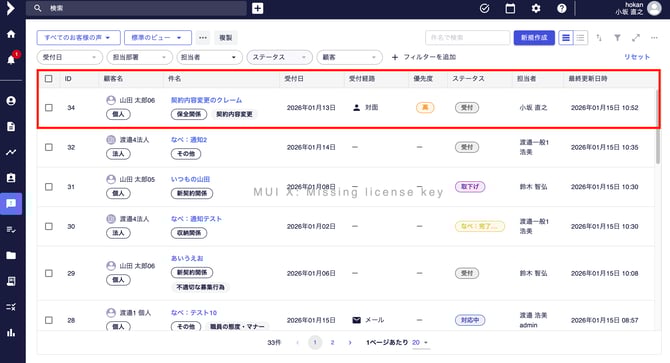Switch to the compact list view icon
Image resolution: width=670 pixels, height=363 pixels.
point(580,38)
